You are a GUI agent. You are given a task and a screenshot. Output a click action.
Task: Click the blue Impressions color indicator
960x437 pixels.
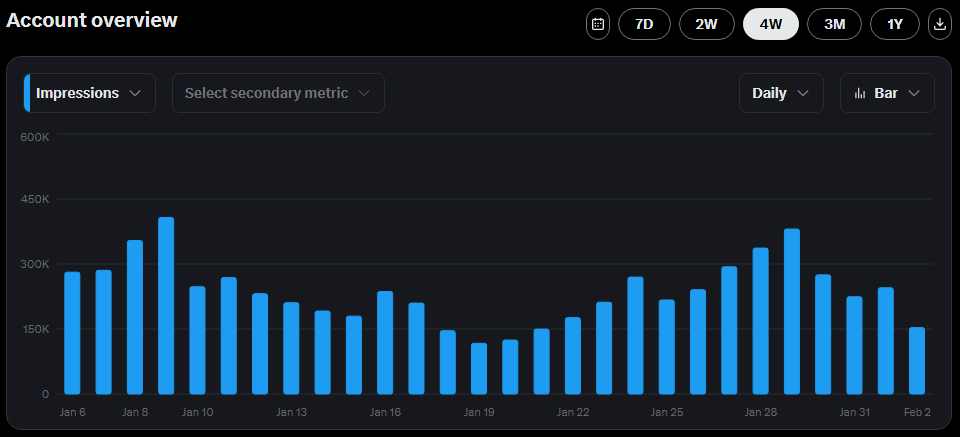27,93
